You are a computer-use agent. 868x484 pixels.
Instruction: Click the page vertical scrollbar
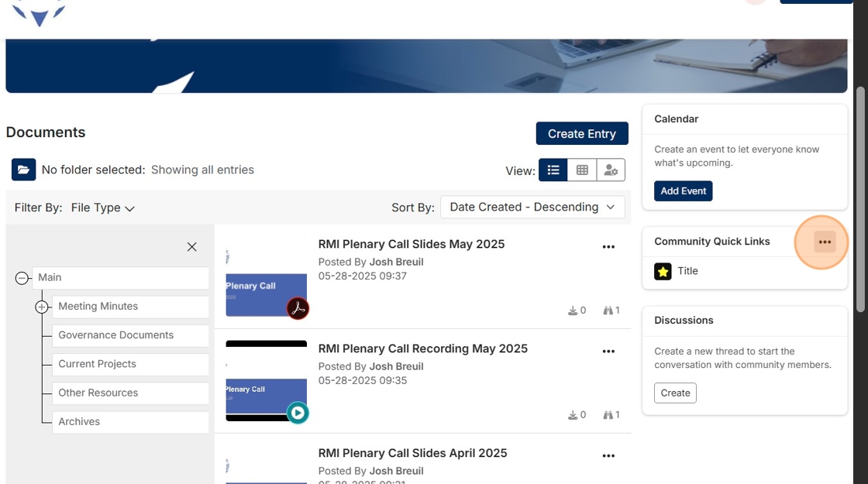[x=860, y=199]
